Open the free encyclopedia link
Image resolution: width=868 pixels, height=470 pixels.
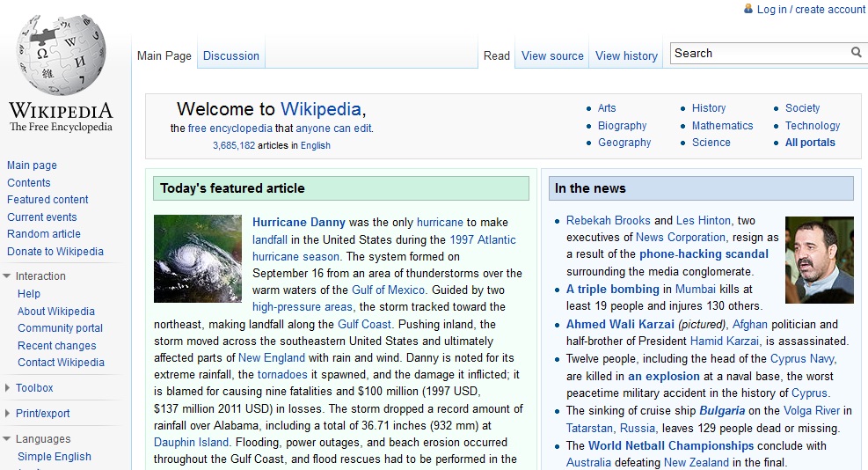(230, 129)
